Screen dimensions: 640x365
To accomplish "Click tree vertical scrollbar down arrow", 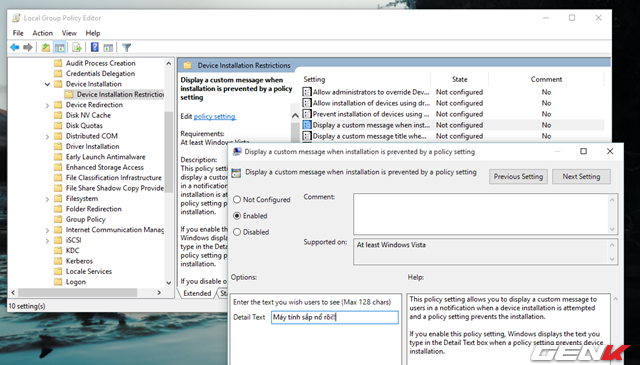I will point(169,283).
